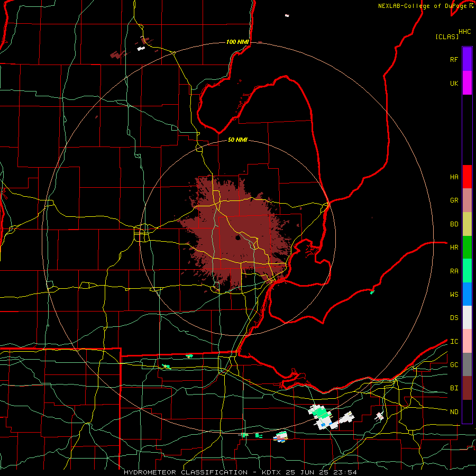Click the 'GC' legend label
This screenshot has width=476, height=476.
454,365
